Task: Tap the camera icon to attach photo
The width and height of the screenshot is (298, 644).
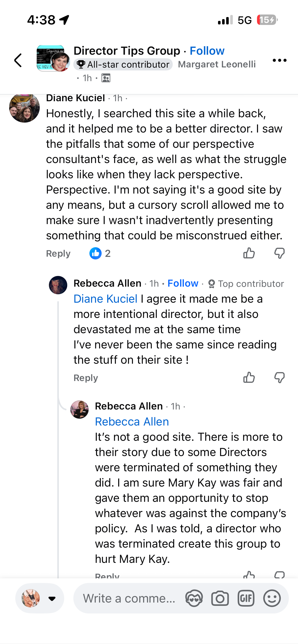Action: pyautogui.click(x=220, y=598)
